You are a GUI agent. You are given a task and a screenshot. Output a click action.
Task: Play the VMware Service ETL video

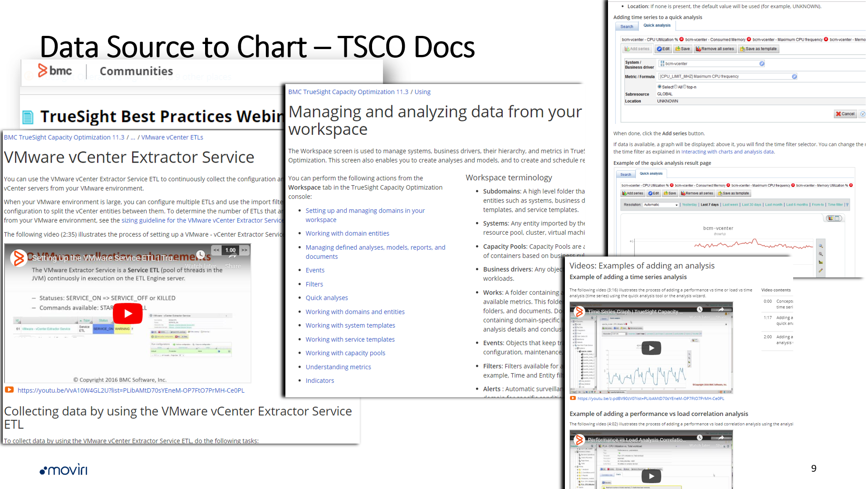coord(128,313)
